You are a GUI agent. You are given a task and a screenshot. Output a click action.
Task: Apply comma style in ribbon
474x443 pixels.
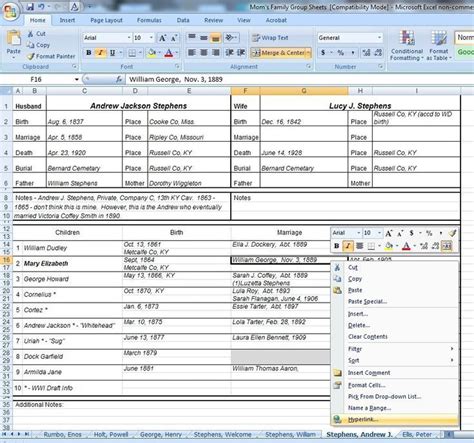(353, 53)
